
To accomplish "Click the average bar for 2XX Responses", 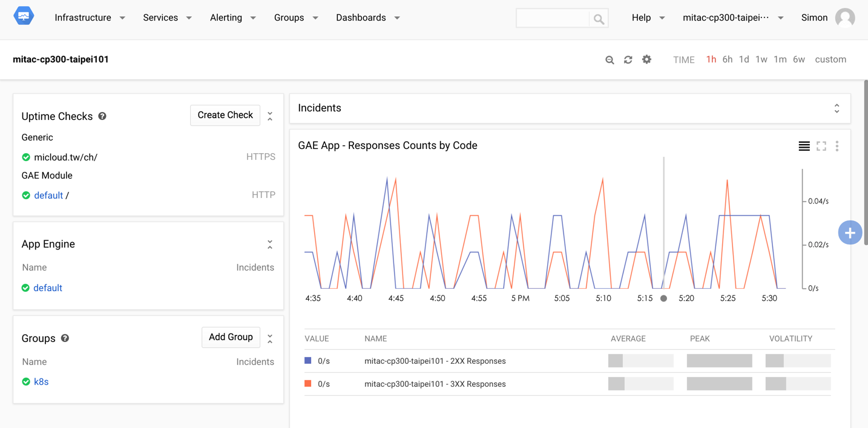I will coord(641,361).
